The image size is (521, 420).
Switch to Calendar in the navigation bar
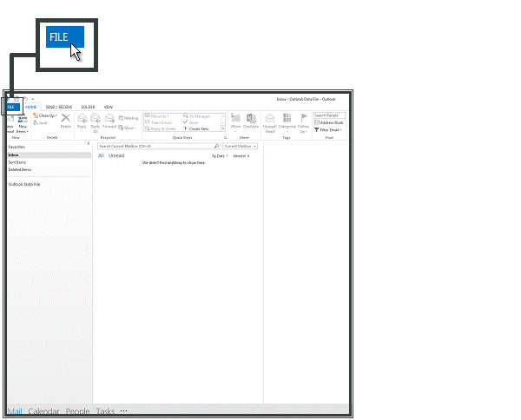click(43, 410)
